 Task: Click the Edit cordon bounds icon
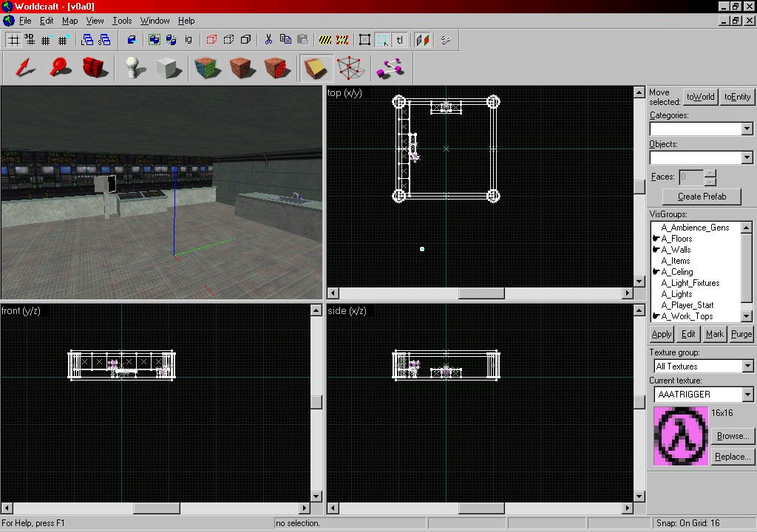pos(342,40)
